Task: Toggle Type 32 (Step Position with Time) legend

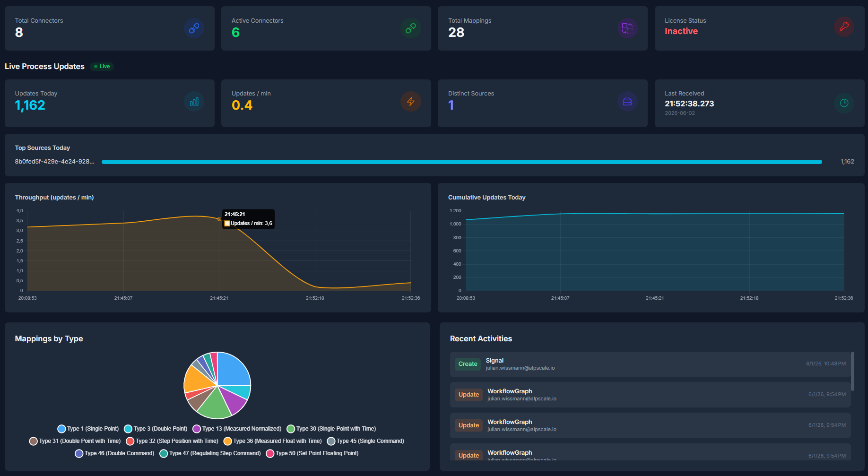Action: (172, 441)
